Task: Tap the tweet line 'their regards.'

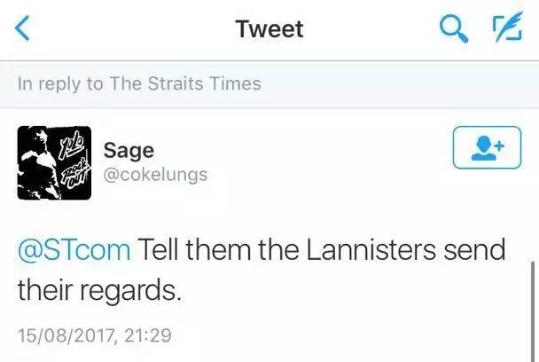Action: click(99, 290)
